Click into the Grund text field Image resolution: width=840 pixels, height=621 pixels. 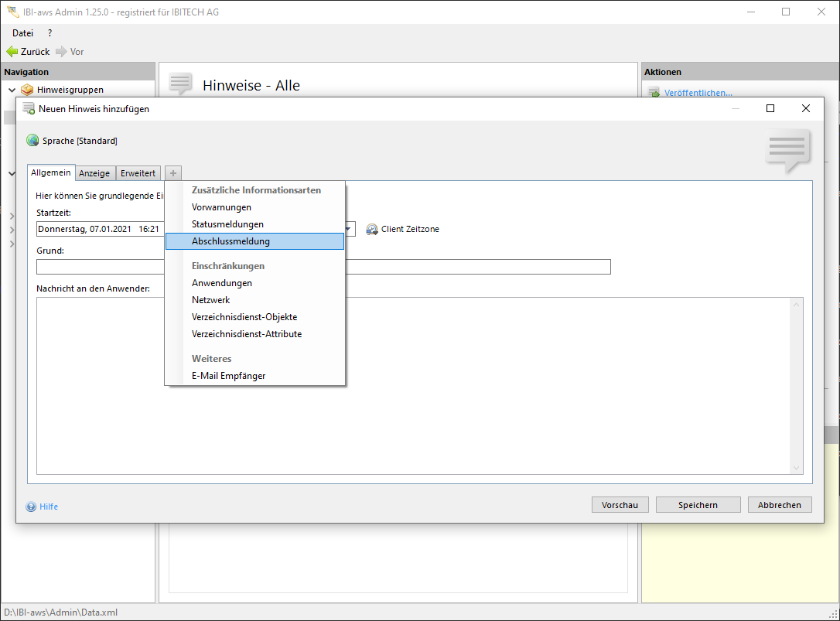pos(101,267)
